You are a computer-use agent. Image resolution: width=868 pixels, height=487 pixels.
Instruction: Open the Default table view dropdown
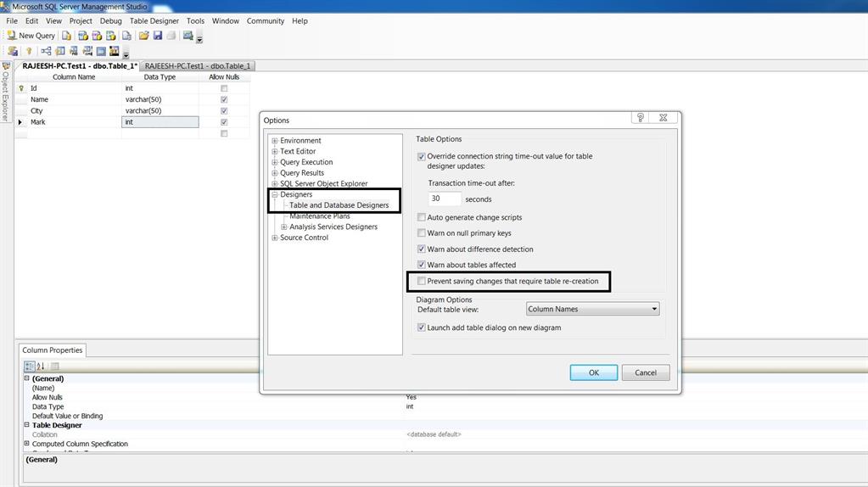pyautogui.click(x=592, y=309)
